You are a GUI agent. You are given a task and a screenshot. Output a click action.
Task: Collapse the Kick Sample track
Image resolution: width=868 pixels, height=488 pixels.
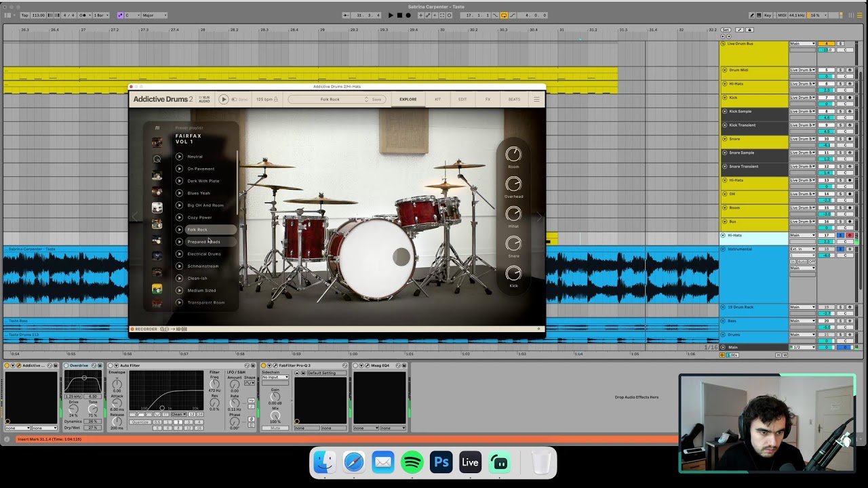coord(724,111)
